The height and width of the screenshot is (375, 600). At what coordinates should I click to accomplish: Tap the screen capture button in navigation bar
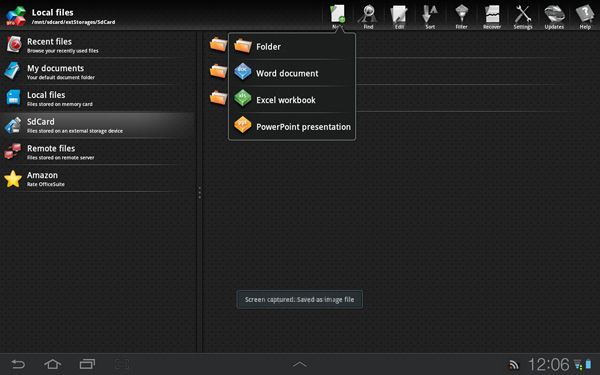122,364
